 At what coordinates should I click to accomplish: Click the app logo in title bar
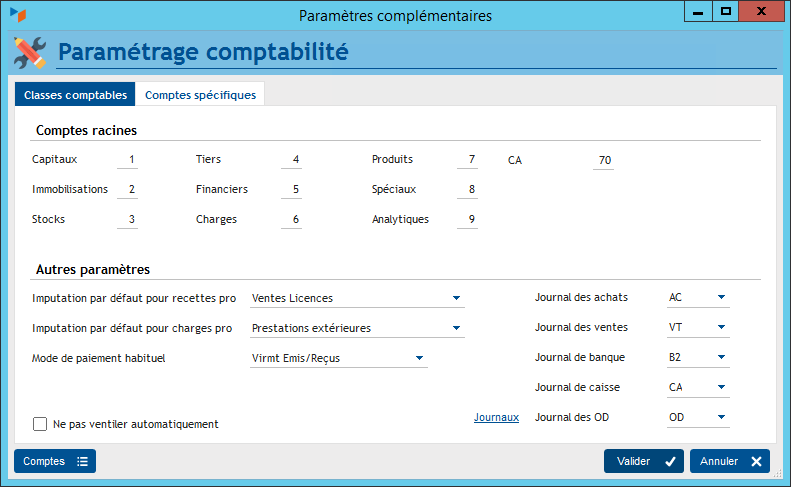point(18,15)
